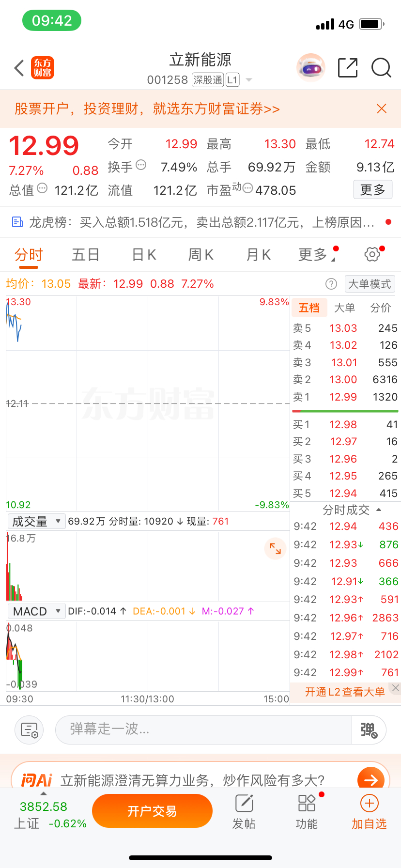Screen dimensions: 401x868
Task: Select the 分价 tab
Action: tap(381, 308)
